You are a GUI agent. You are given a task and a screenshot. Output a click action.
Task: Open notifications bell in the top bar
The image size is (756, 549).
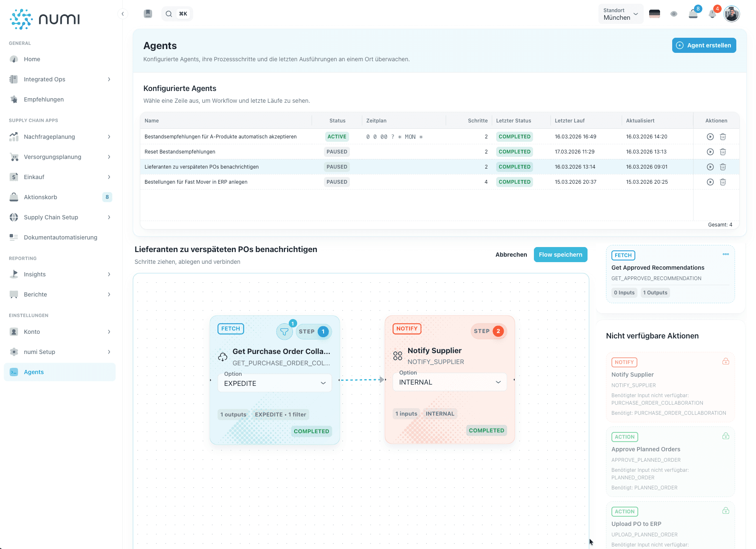click(x=712, y=14)
